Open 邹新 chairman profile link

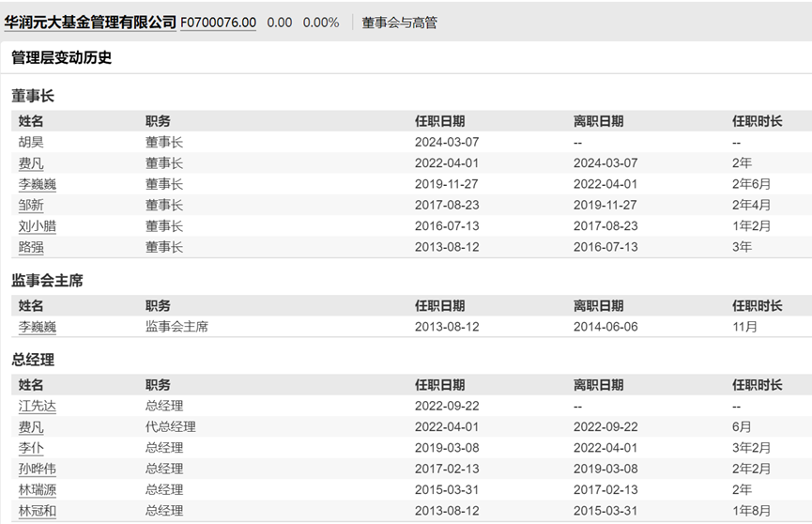(31, 206)
